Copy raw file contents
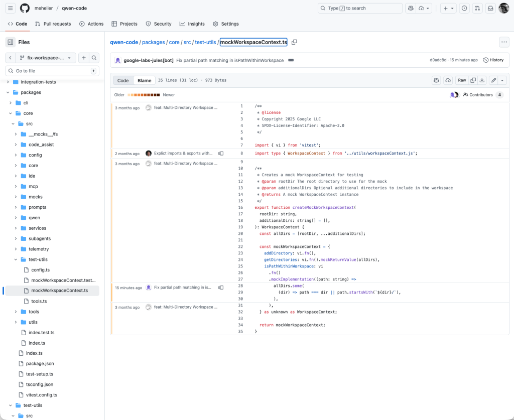The width and height of the screenshot is (514, 420). click(473, 80)
